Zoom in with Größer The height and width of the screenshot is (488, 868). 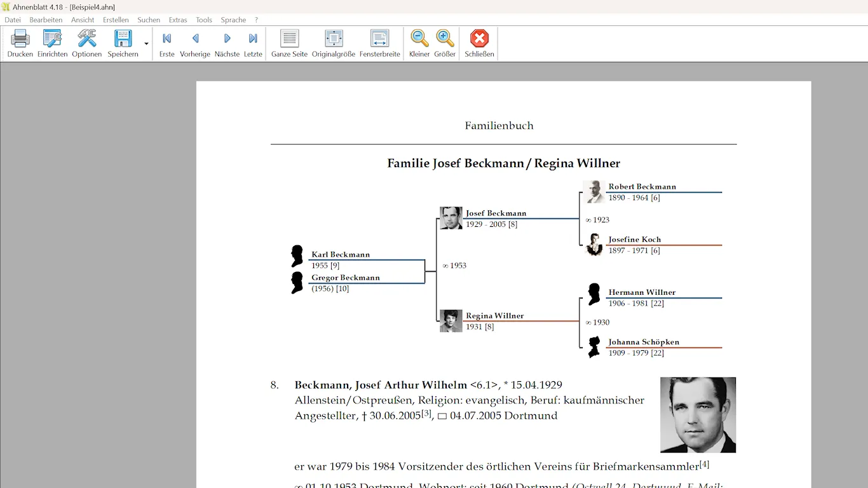point(445,44)
